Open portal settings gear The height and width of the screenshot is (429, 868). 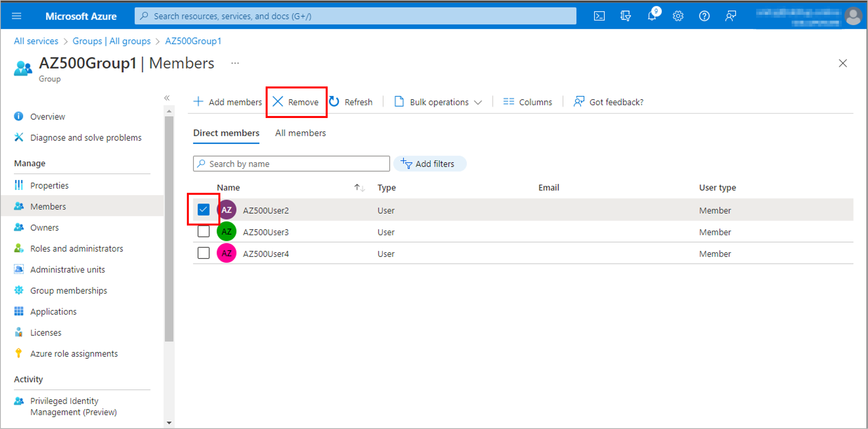click(678, 16)
